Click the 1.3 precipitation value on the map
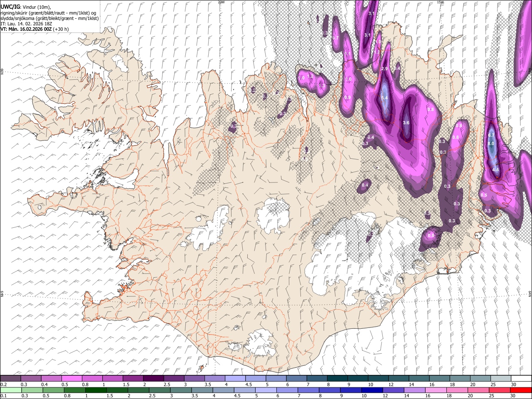Screen dimensions: 532x399 pyautogui.click(x=321, y=86)
